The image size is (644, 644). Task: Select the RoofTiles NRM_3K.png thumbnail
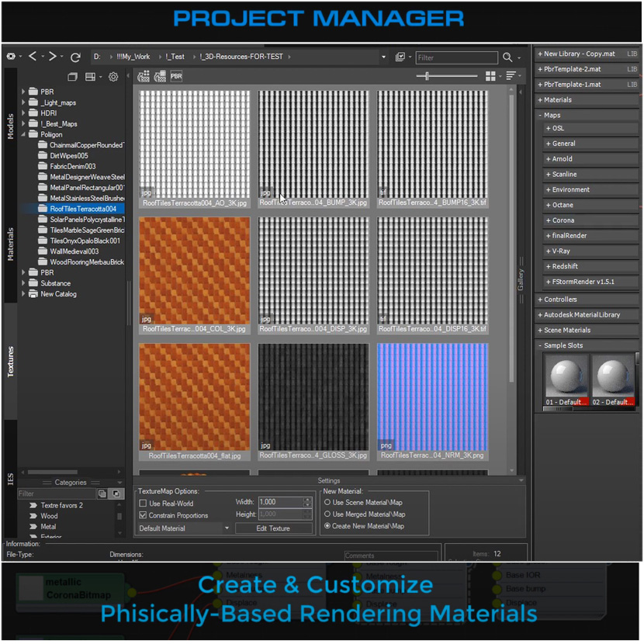(x=432, y=402)
